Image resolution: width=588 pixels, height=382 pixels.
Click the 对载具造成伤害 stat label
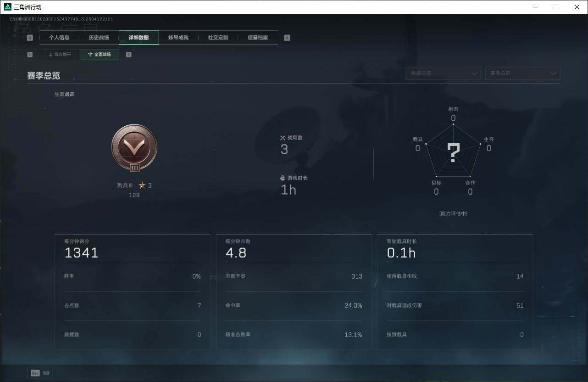404,305
